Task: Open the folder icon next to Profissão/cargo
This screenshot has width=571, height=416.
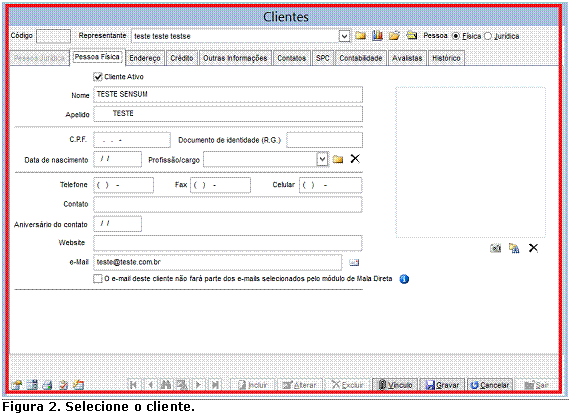Action: pyautogui.click(x=338, y=159)
